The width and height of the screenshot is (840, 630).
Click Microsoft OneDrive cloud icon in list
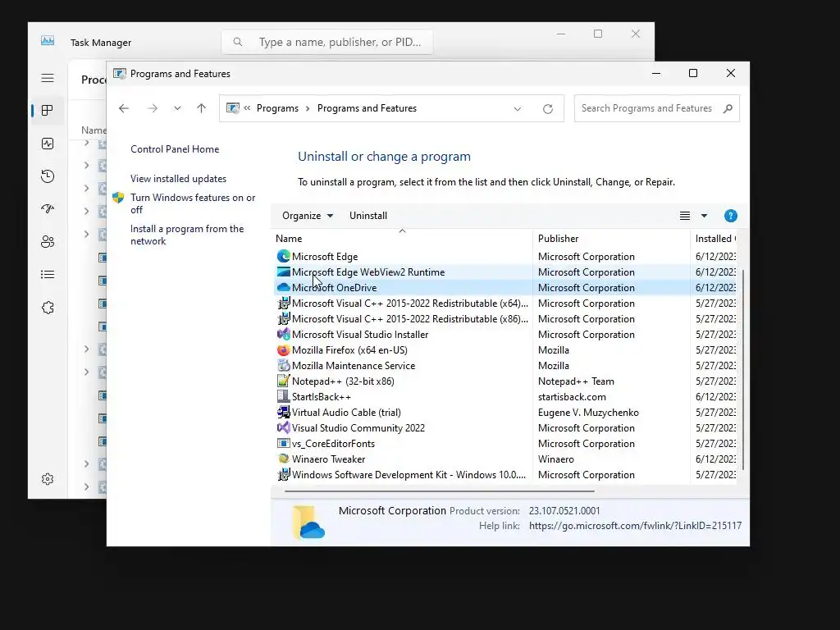(283, 288)
